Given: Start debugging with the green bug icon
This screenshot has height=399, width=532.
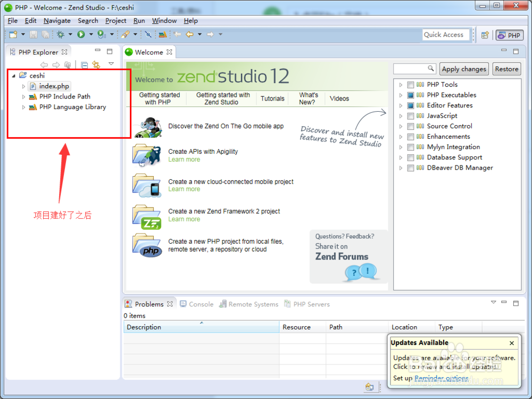Looking at the screenshot, I should pyautogui.click(x=61, y=34).
